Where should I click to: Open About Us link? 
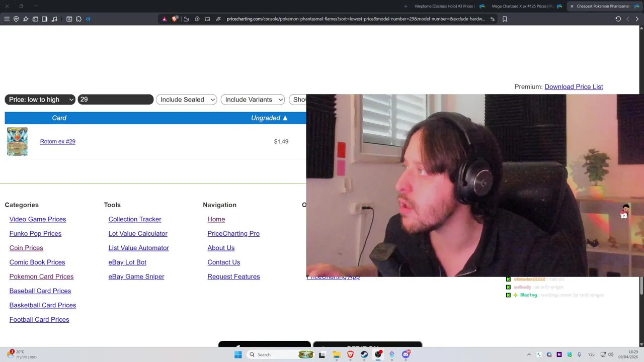221,248
